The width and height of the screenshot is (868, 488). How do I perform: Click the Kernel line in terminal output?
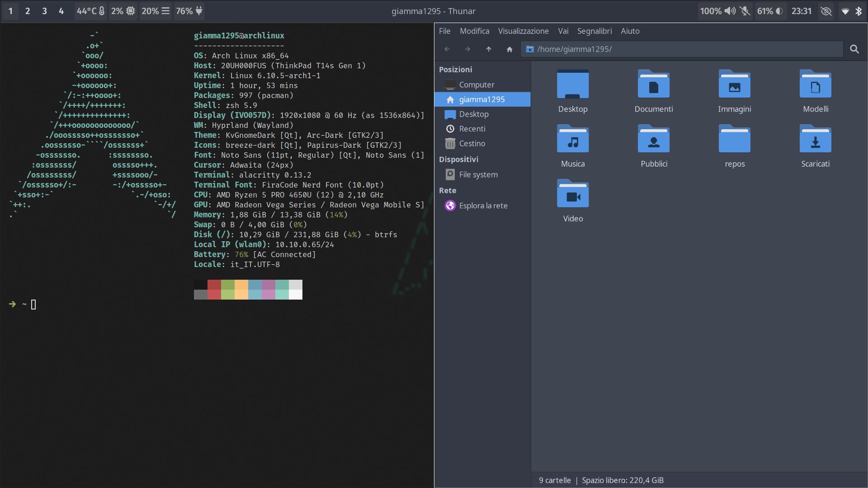257,75
